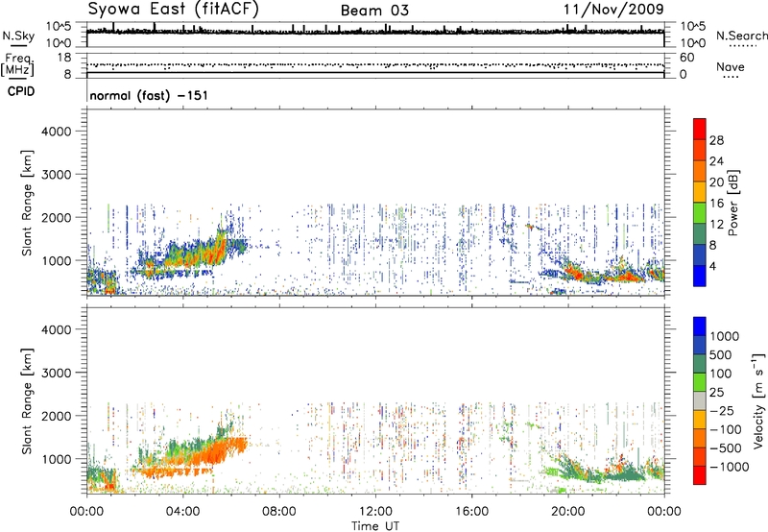Click the '16:00' time axis tick
Screen dimensions: 768x532
pyautogui.click(x=471, y=512)
